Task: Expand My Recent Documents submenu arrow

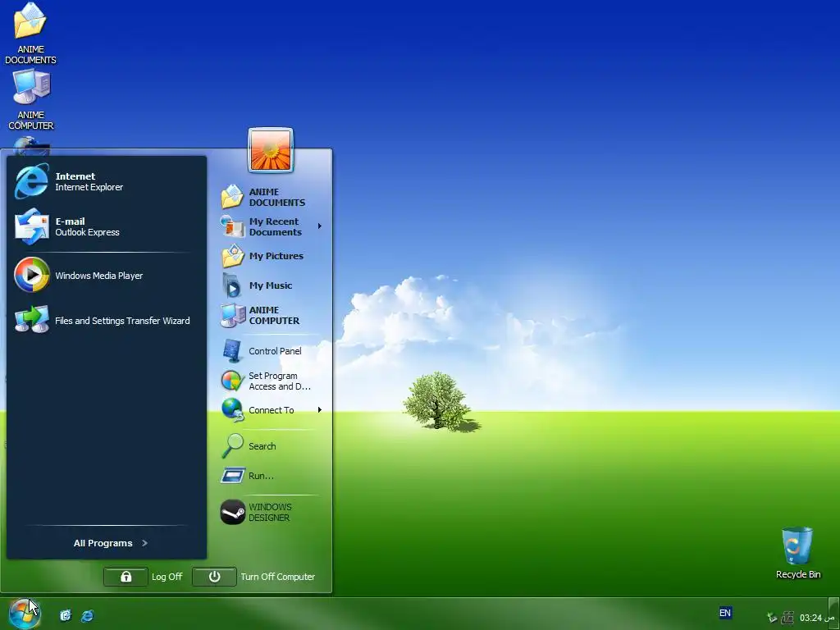Action: 320,226
